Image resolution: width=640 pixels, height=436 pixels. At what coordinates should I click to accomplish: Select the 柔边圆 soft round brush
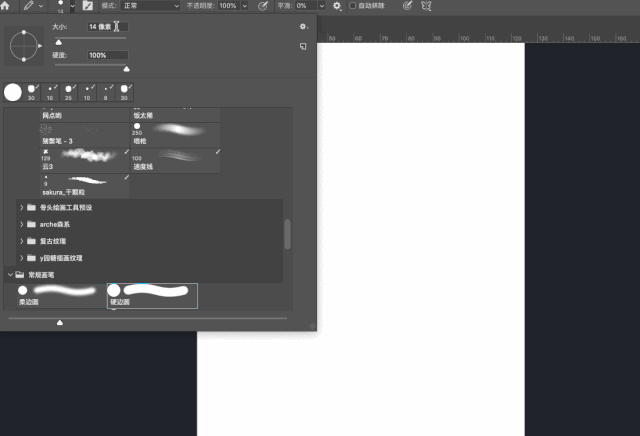pos(60,296)
